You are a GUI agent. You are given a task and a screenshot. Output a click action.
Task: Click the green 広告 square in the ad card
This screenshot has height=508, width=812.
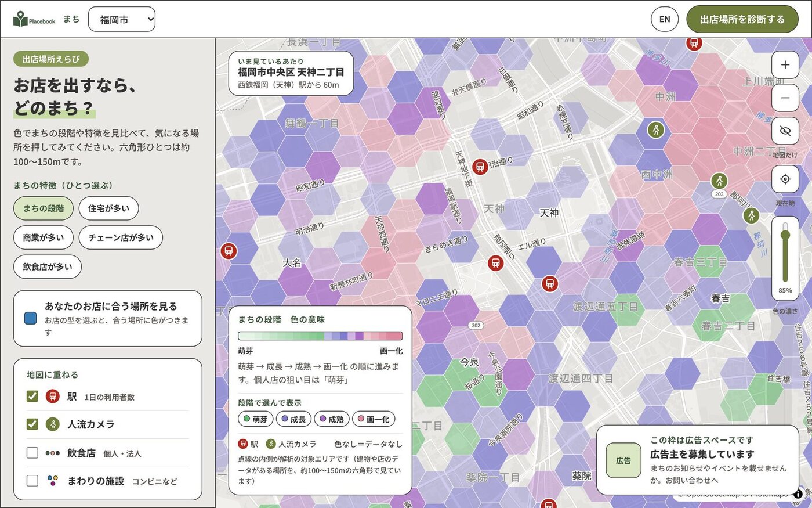[623, 460]
